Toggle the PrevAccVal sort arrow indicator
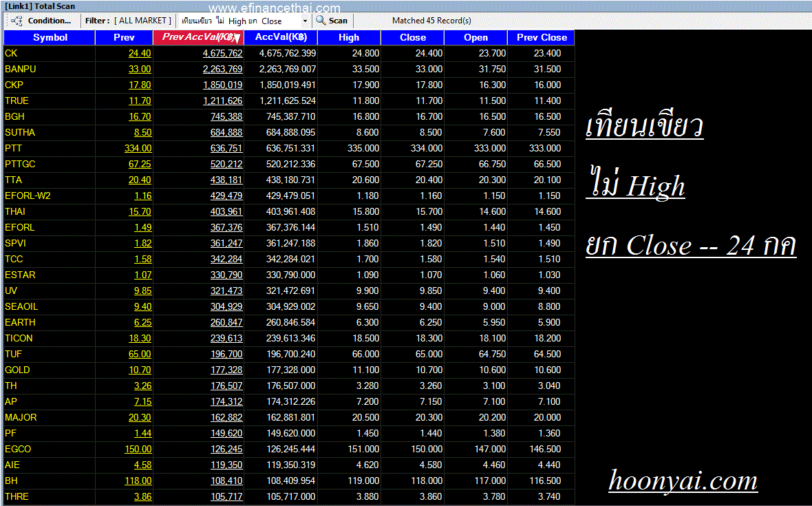The width and height of the screenshot is (812, 506). pyautogui.click(x=236, y=39)
